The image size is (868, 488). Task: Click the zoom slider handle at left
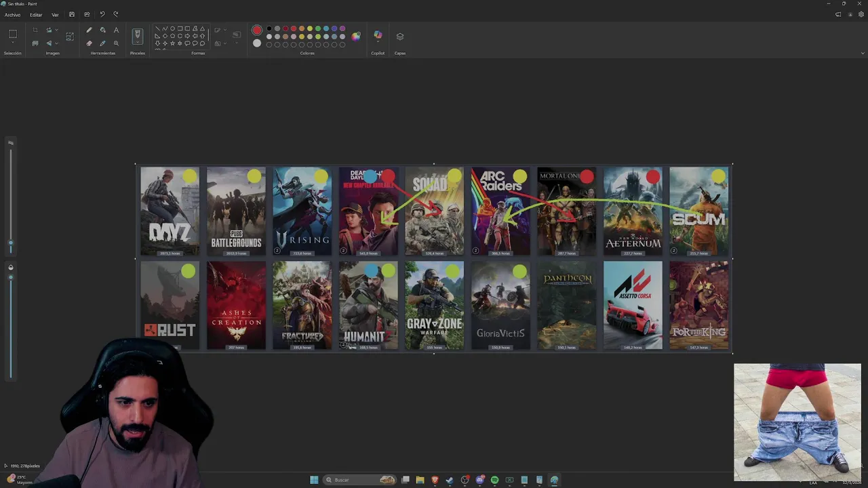tap(10, 242)
